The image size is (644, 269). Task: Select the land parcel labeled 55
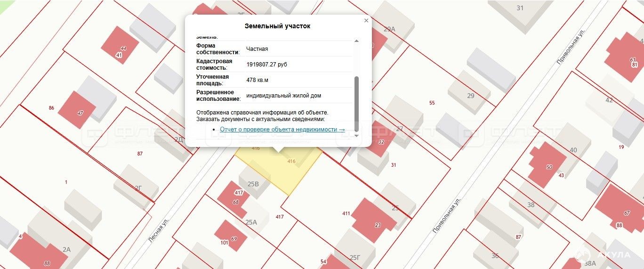(x=432, y=103)
